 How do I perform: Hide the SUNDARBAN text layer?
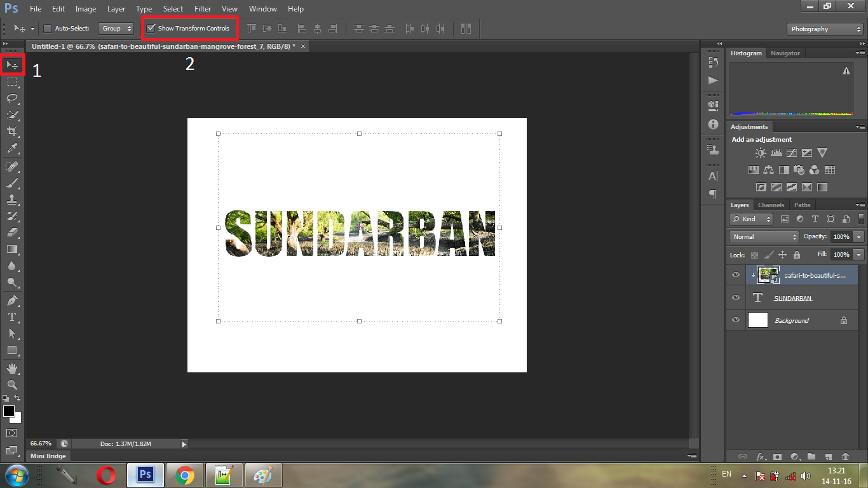point(736,297)
